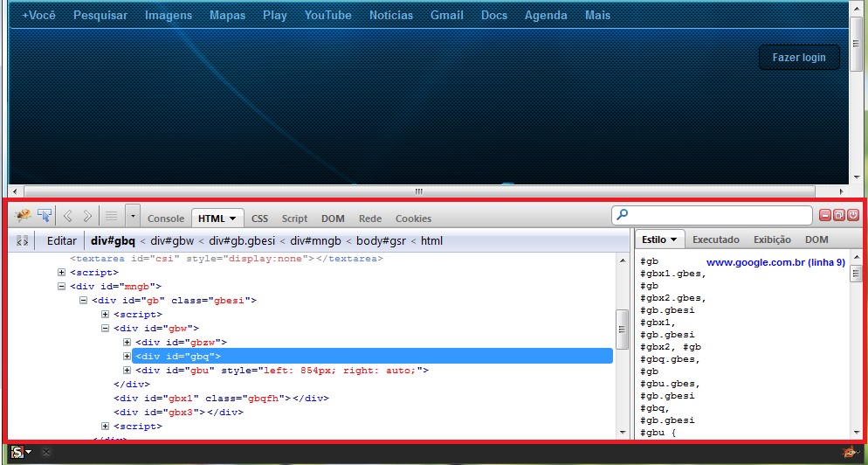868x465 pixels.
Task: Click the +Você link
Action: 38,15
